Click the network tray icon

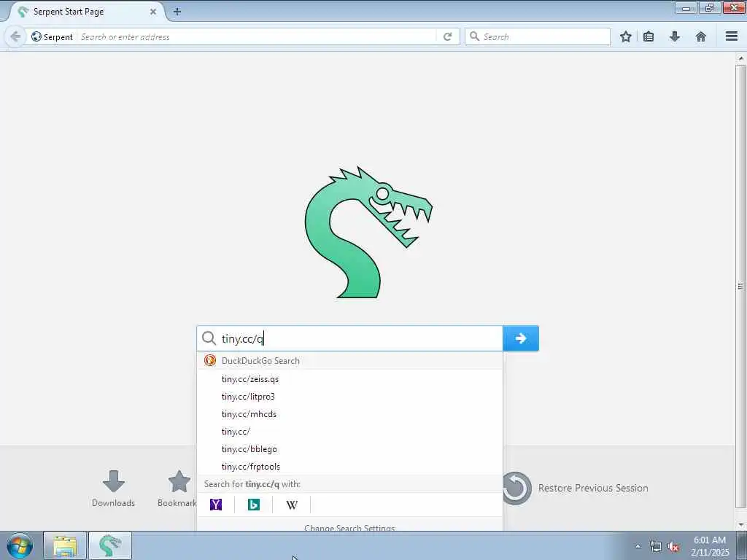tap(656, 547)
